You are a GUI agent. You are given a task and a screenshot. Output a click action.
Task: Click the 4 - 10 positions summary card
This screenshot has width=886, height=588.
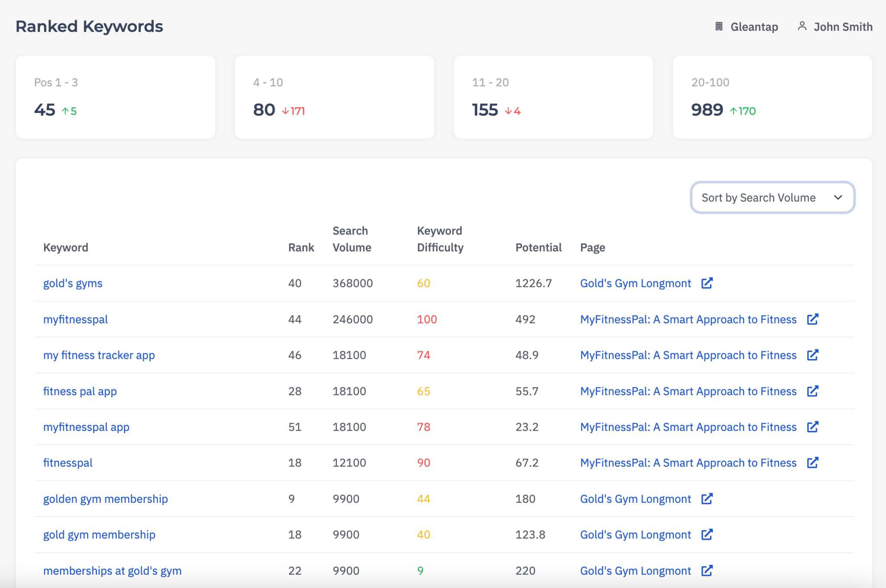coord(334,97)
